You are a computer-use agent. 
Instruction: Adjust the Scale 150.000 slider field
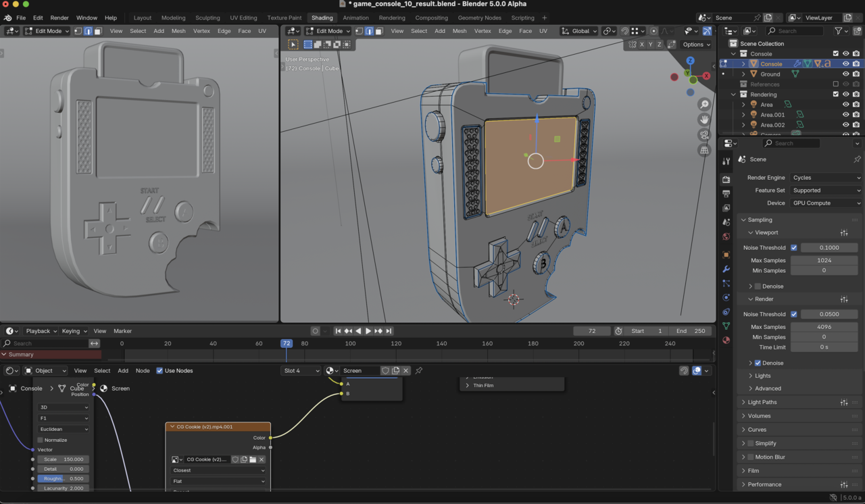64,459
